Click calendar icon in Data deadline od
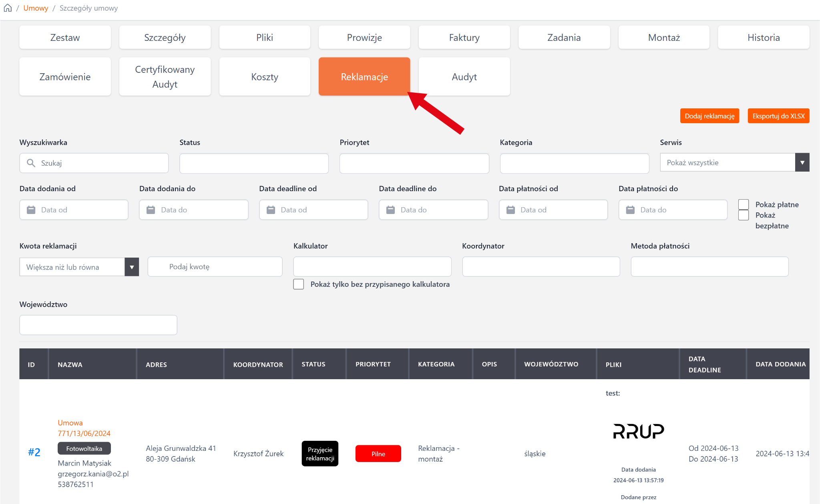 (271, 210)
